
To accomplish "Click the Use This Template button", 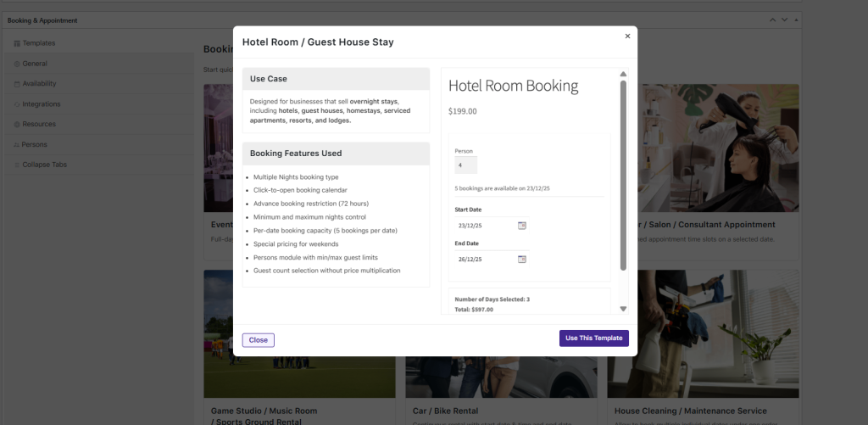I will pyautogui.click(x=594, y=338).
